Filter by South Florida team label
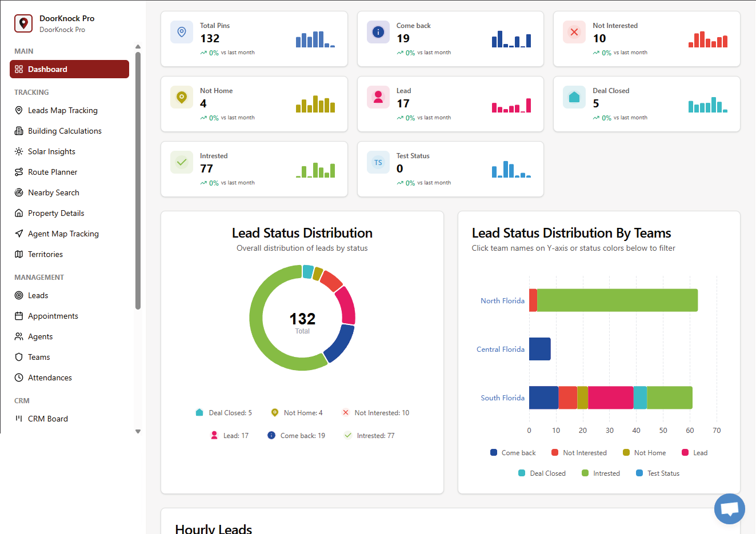Viewport: 756px width, 534px height. [x=502, y=398]
